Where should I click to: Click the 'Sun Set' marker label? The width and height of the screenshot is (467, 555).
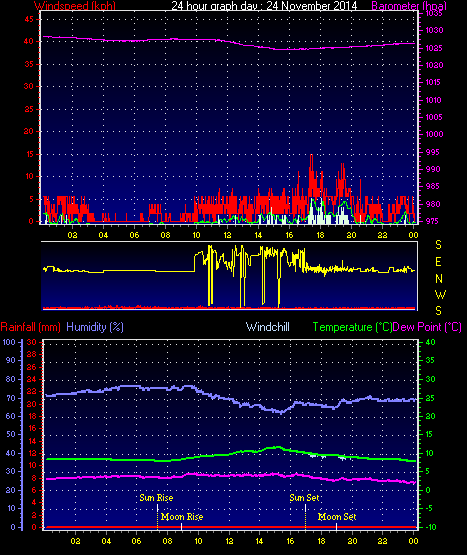pos(304,498)
